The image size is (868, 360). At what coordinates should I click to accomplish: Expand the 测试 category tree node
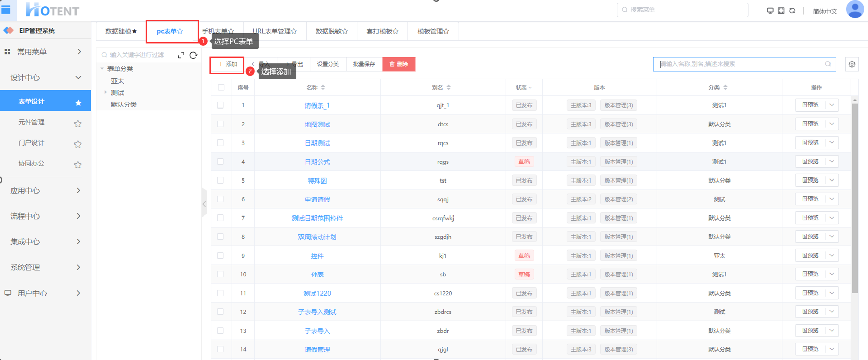click(x=105, y=92)
